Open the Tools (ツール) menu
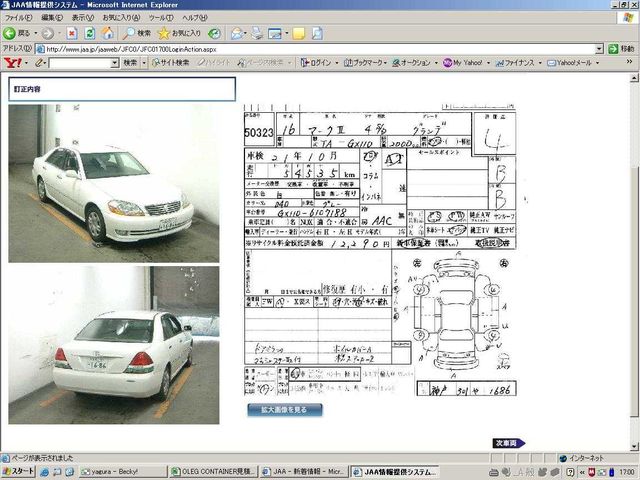This screenshot has height=480, width=640. [161, 18]
